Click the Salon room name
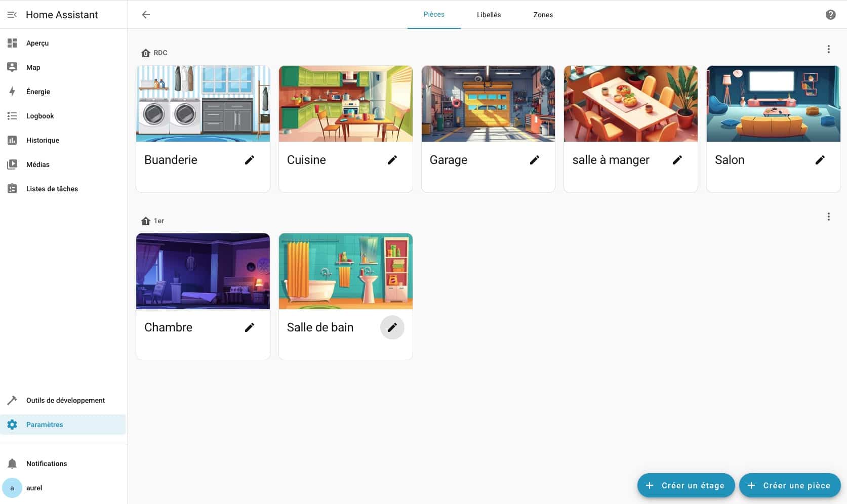 click(x=730, y=160)
